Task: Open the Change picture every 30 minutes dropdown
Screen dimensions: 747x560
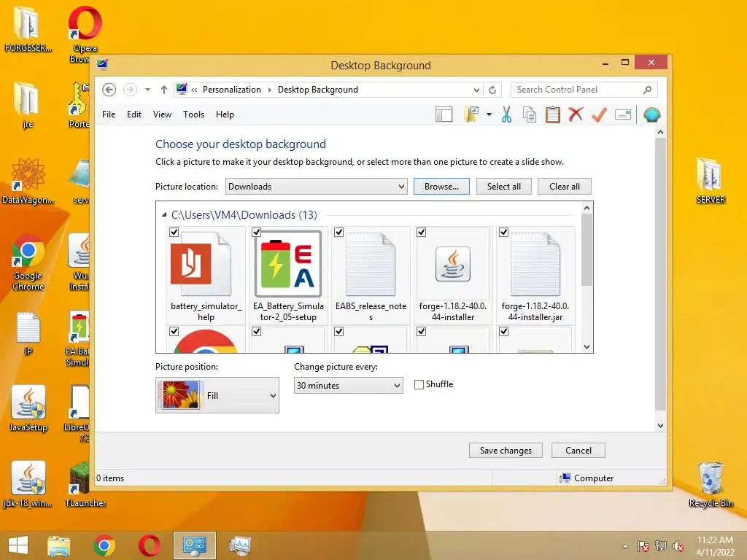Action: 348,385
